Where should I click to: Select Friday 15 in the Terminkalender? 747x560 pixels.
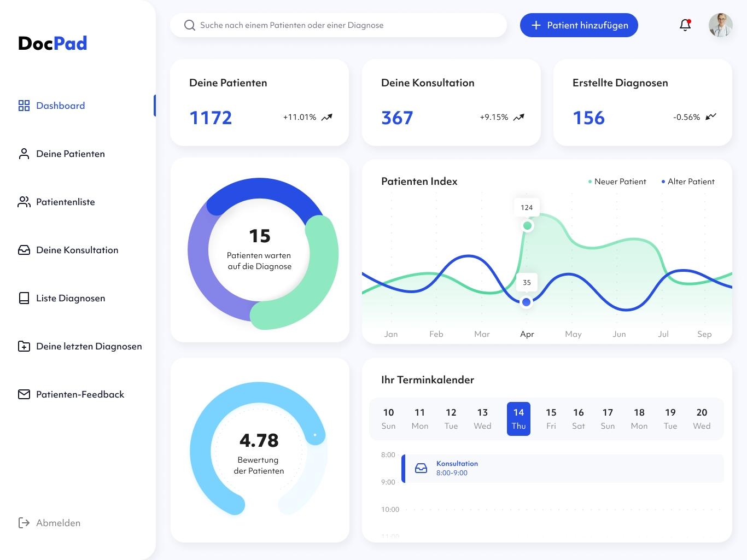[551, 419]
